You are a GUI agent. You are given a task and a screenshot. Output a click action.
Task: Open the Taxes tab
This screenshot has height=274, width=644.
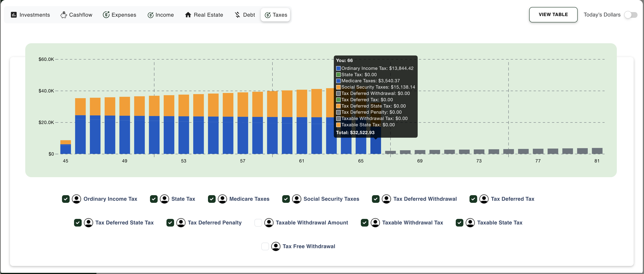point(276,15)
